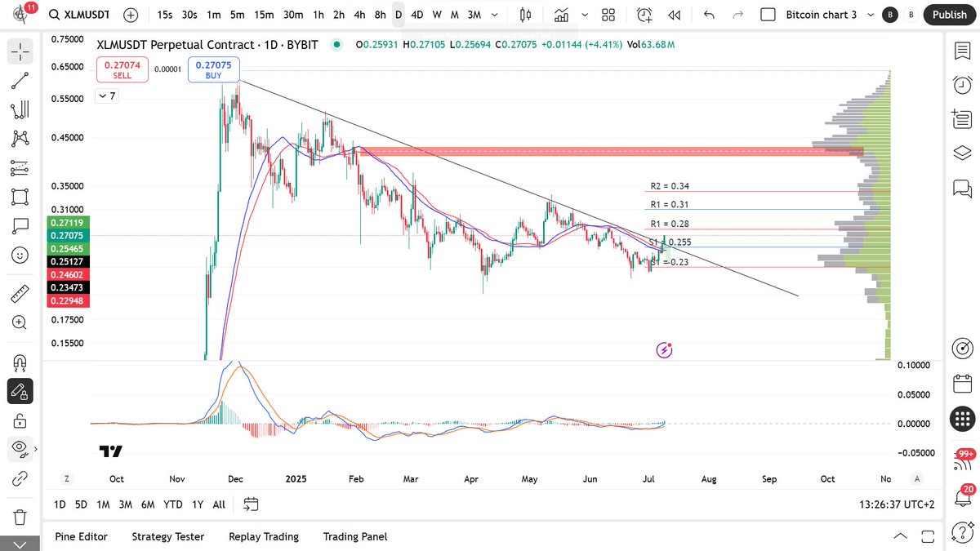Select the crosshair cursor tool
Image resolution: width=980 pixels, height=551 pixels.
[20, 51]
